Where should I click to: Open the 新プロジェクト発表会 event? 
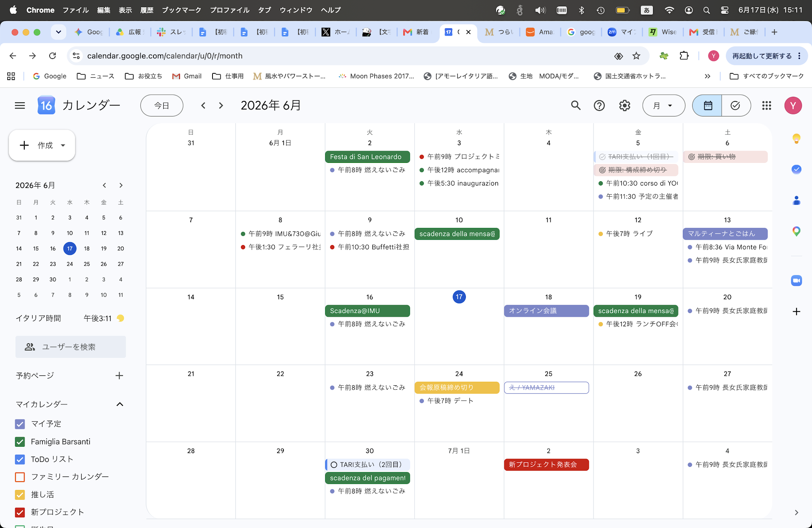(x=546, y=465)
